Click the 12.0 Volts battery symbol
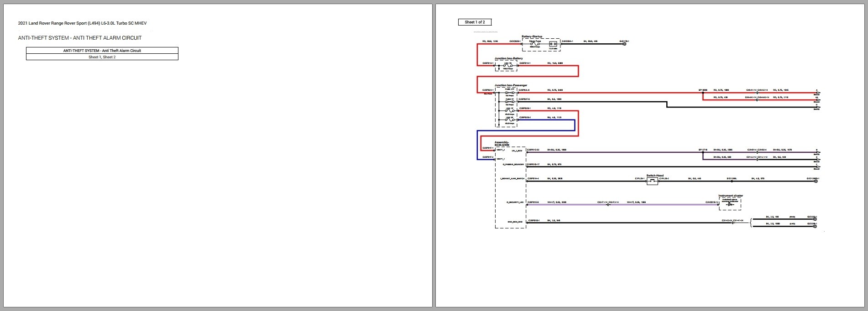This screenshot has height=311, width=868. click(x=553, y=44)
